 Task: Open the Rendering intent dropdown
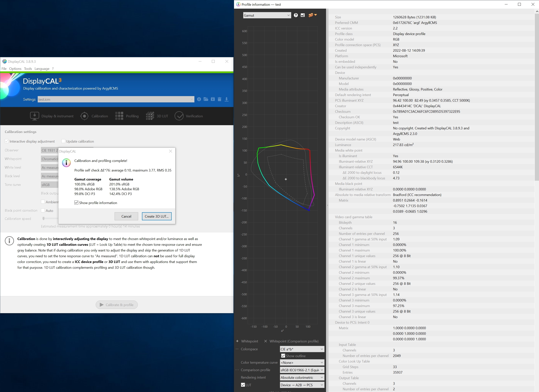(x=302, y=377)
